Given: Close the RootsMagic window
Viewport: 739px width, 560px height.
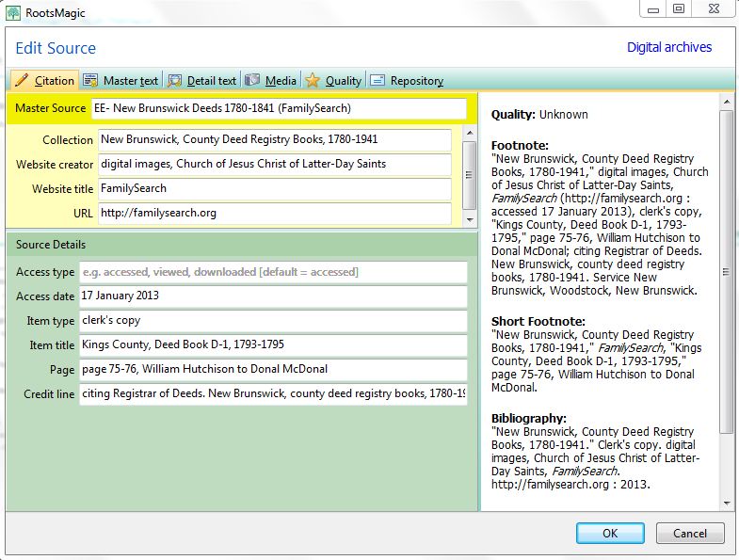Looking at the screenshot, I should 714,9.
